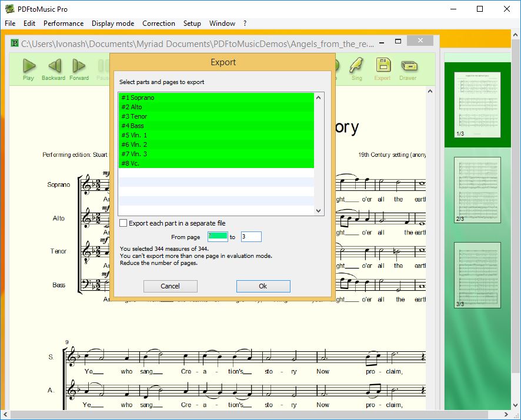Select the #1 Soprano part
This screenshot has width=521, height=420.
tap(216, 98)
